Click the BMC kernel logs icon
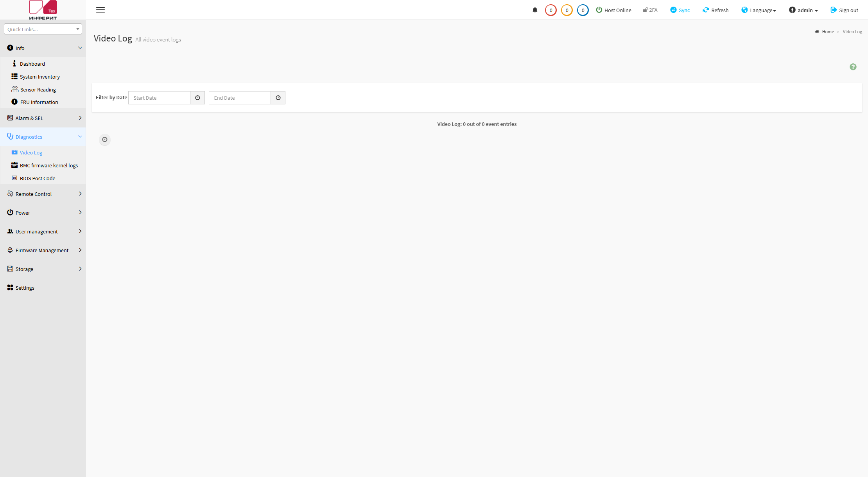The height and width of the screenshot is (477, 868). 14,165
